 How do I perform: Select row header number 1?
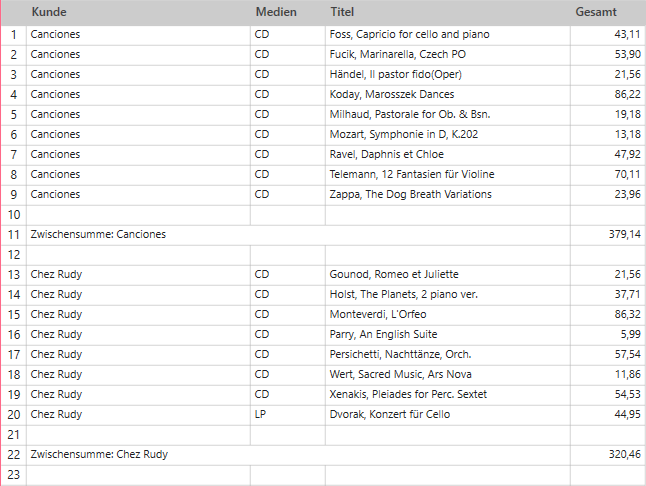click(x=14, y=35)
